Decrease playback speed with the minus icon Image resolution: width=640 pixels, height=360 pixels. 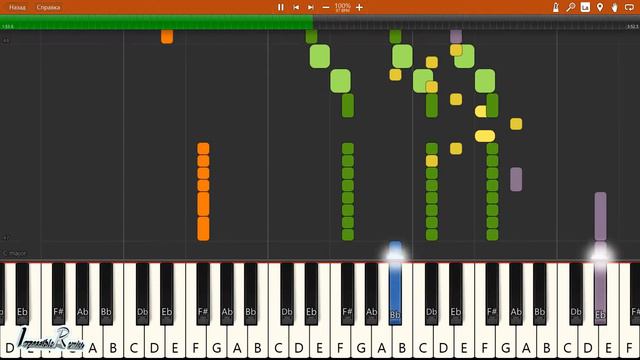[x=326, y=7]
